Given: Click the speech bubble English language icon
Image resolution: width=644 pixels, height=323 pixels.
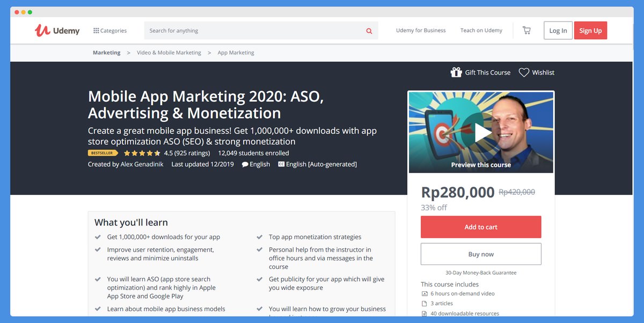Looking at the screenshot, I should click(245, 164).
